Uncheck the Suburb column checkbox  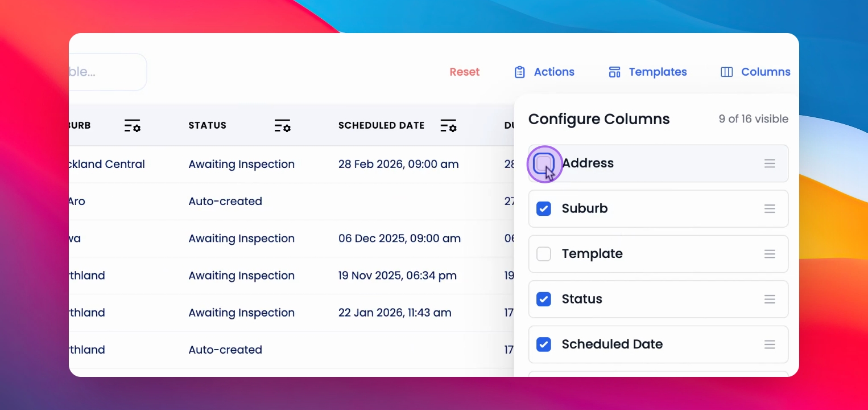[x=544, y=209]
